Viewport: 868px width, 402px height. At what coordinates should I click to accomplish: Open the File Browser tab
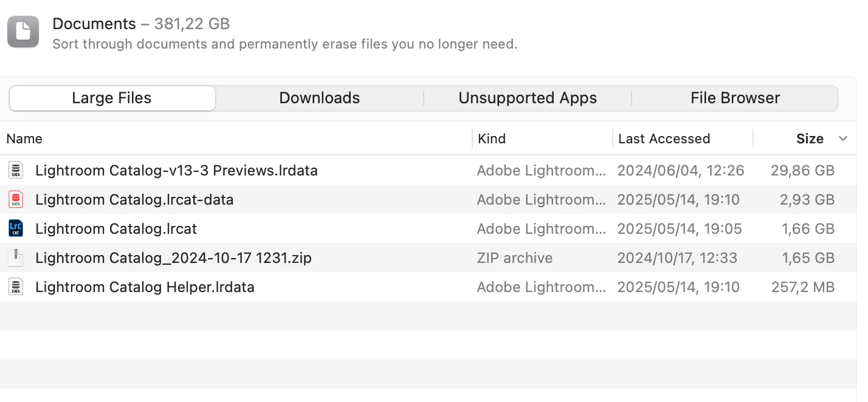click(735, 98)
